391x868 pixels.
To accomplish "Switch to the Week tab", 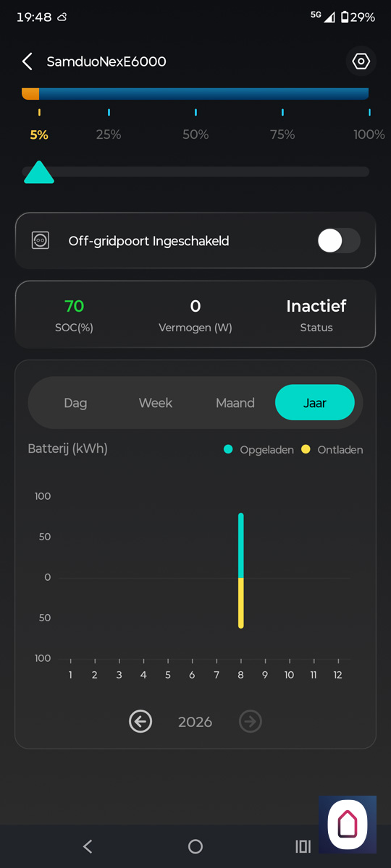I will click(x=155, y=403).
